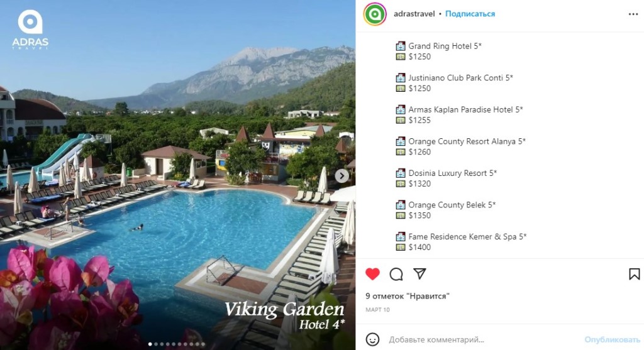Image resolution: width=644 pixels, height=350 pixels.
Task: Jump to last carousel dot indicator
Action: pos(203,344)
